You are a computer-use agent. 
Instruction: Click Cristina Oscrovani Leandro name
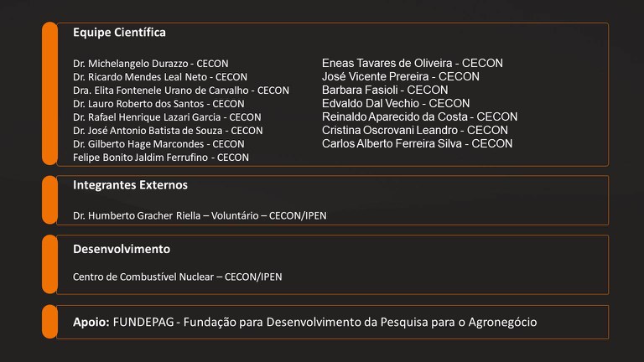pyautogui.click(x=415, y=130)
